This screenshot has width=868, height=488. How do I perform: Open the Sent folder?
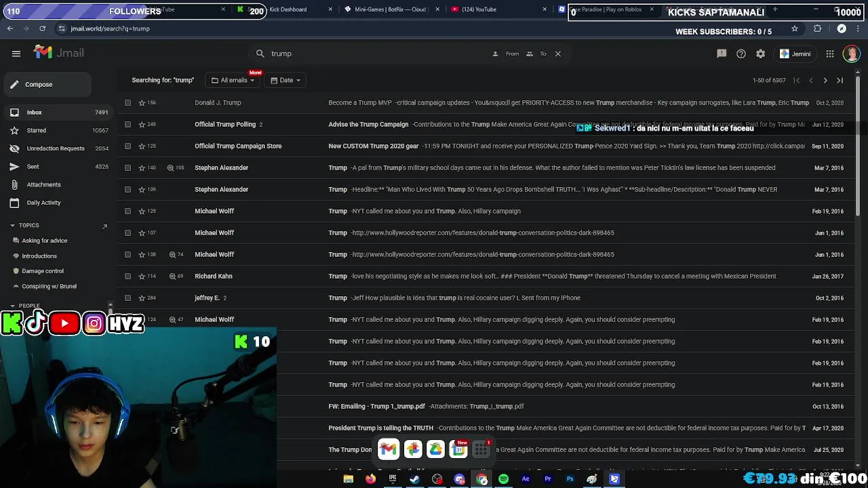point(58,166)
